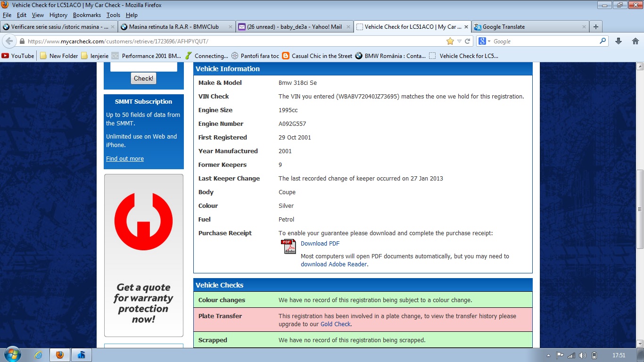Click the 17:51 taskbar clock

[x=619, y=355]
